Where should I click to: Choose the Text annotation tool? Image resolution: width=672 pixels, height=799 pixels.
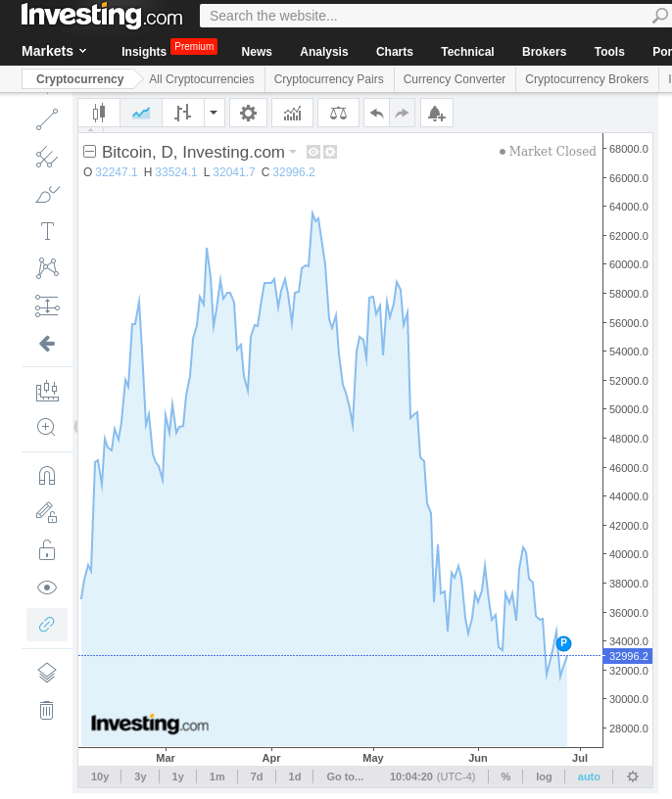click(46, 231)
